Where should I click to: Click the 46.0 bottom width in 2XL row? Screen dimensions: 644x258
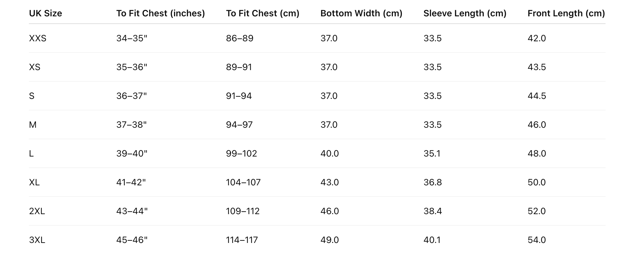[329, 211]
